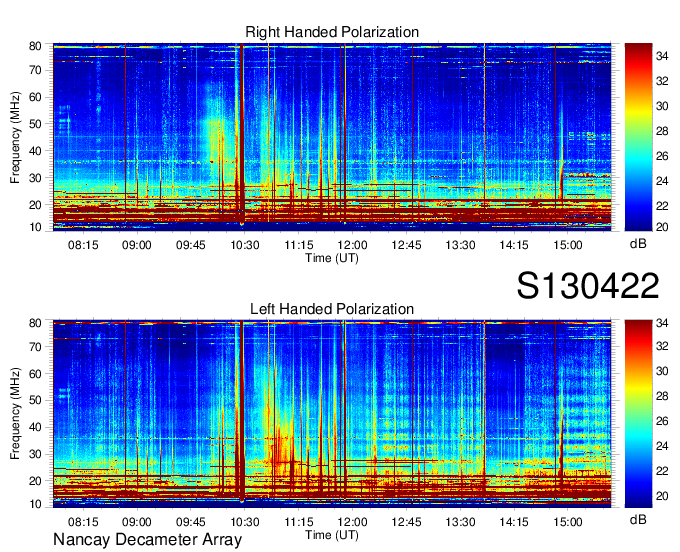The height and width of the screenshot is (552, 680).
Task: Click the "Time (UT)" label under the bottom plot
Action: (x=332, y=535)
